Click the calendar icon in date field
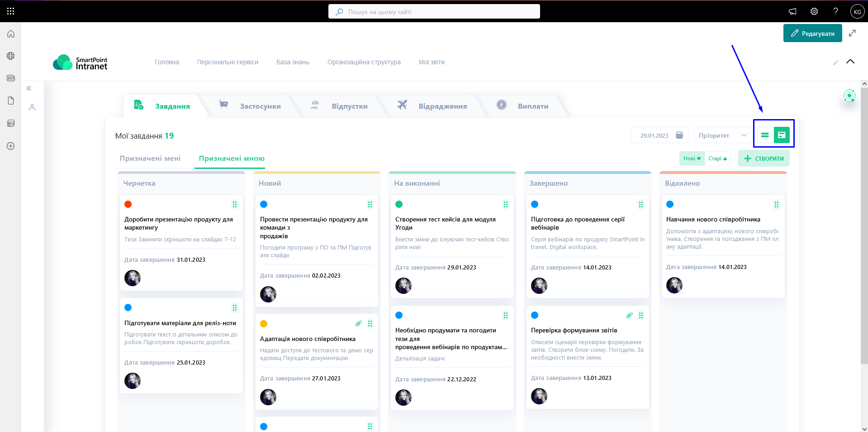Image resolution: width=868 pixels, height=432 pixels. click(x=679, y=135)
